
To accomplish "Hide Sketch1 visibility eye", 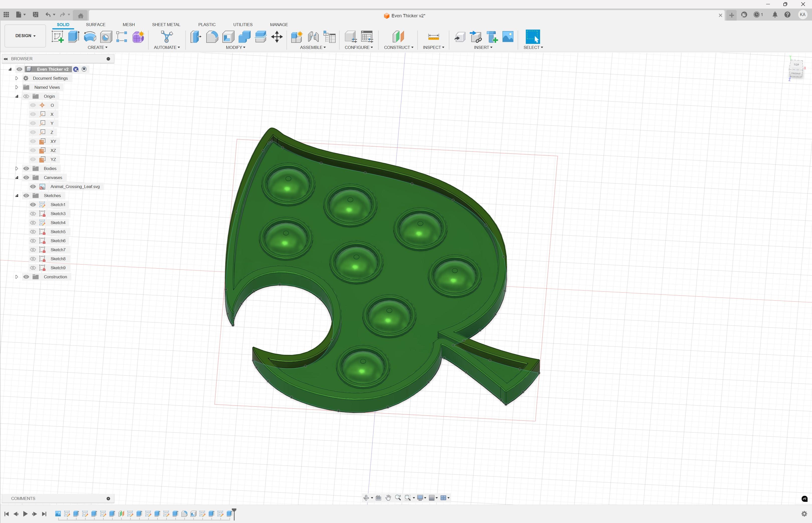I will [33, 204].
